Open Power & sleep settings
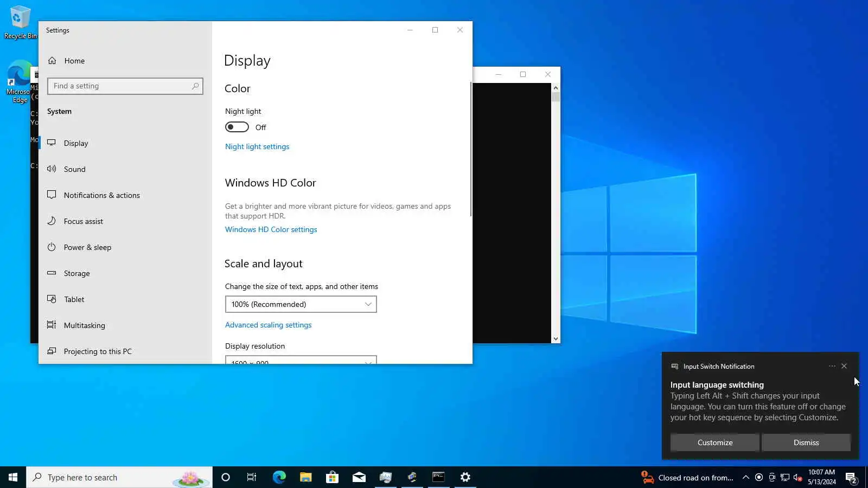Viewport: 868px width, 488px height. tap(125, 247)
